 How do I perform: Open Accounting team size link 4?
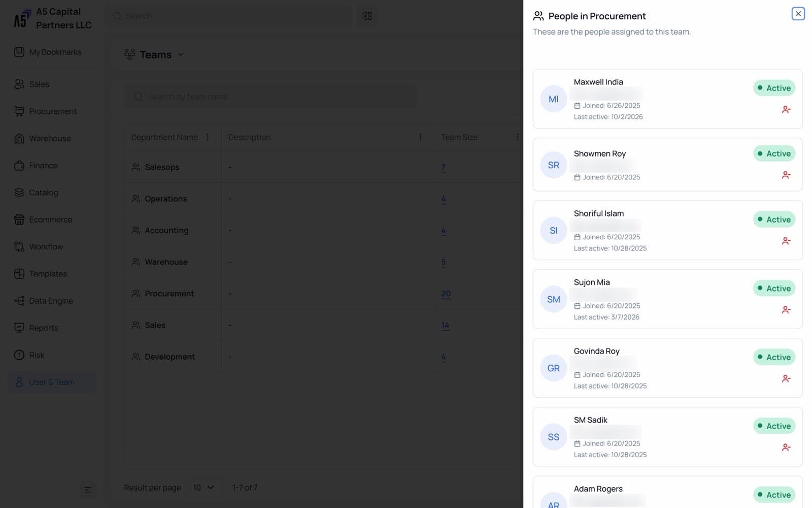tap(444, 231)
